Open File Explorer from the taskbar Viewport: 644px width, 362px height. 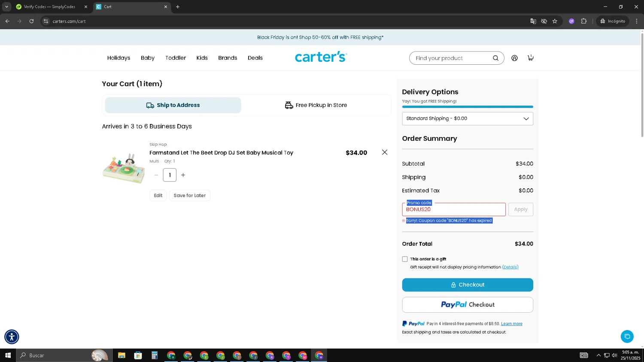pos(122,355)
